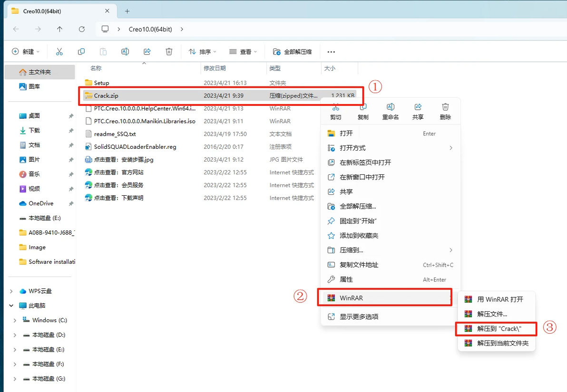Click the This PC monitor icon in address bar
The image size is (567, 392).
(x=105, y=29)
